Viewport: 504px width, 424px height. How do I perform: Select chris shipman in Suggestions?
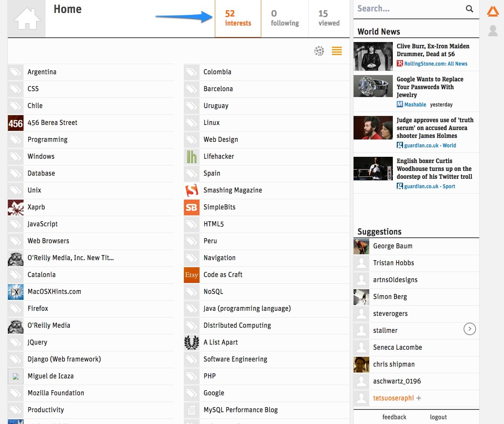coord(416,365)
